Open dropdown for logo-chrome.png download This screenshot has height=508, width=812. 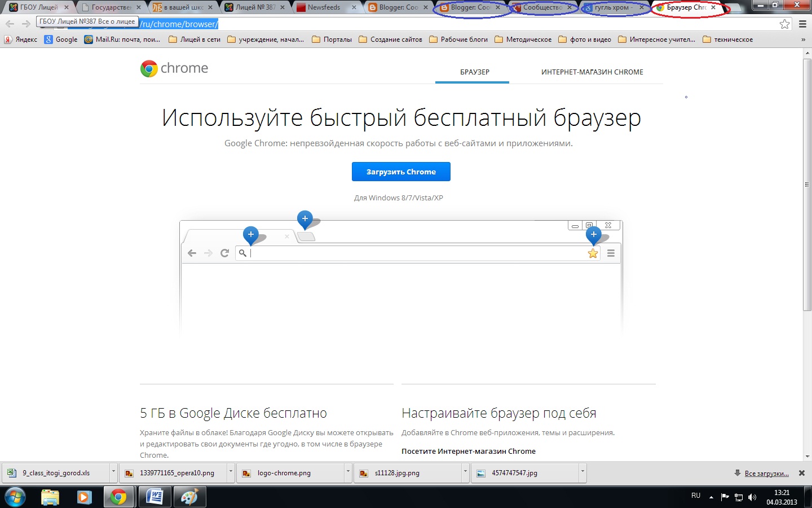(x=348, y=473)
